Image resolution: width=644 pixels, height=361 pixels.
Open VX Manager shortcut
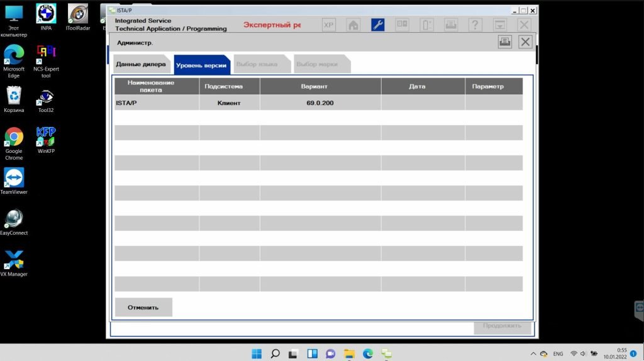pos(14,264)
